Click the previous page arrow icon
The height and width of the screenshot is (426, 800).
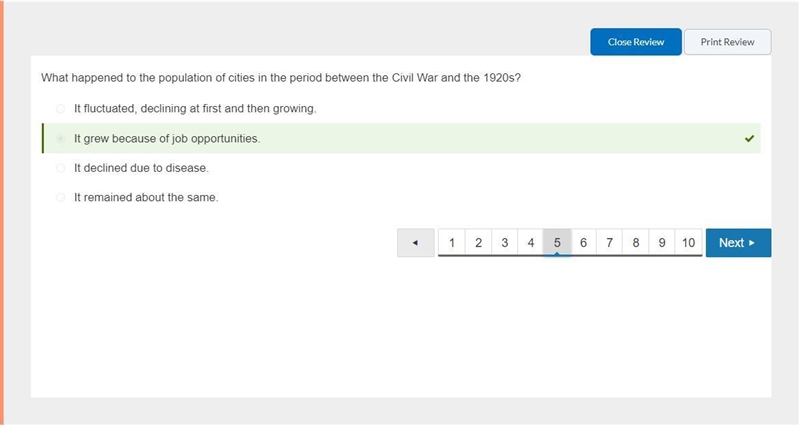click(x=415, y=243)
